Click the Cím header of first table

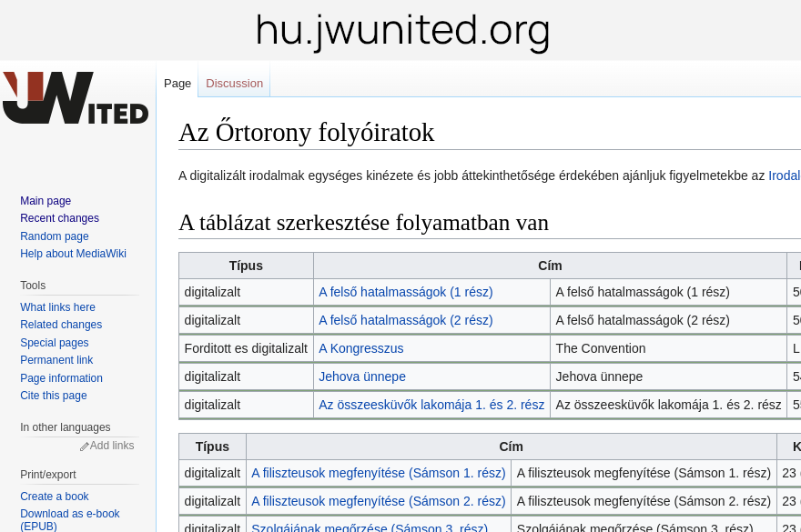pyautogui.click(x=550, y=266)
